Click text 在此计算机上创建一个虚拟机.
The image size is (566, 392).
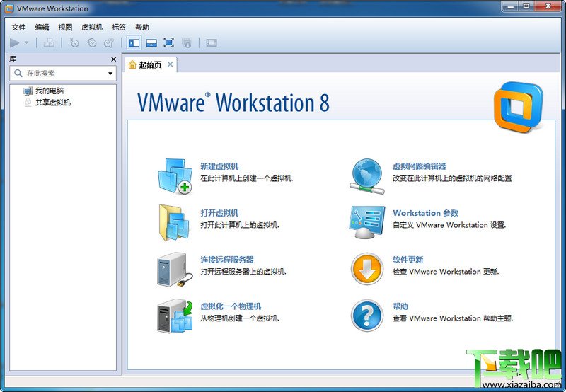click(246, 178)
